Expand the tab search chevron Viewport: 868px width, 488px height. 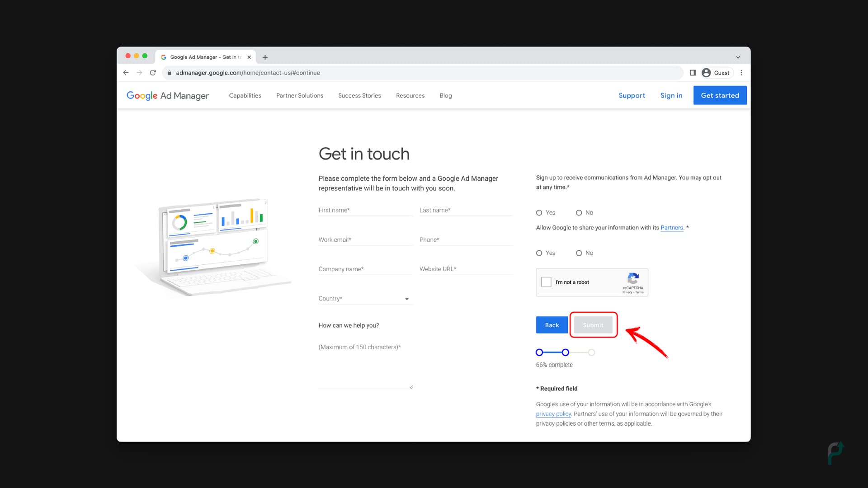[738, 57]
